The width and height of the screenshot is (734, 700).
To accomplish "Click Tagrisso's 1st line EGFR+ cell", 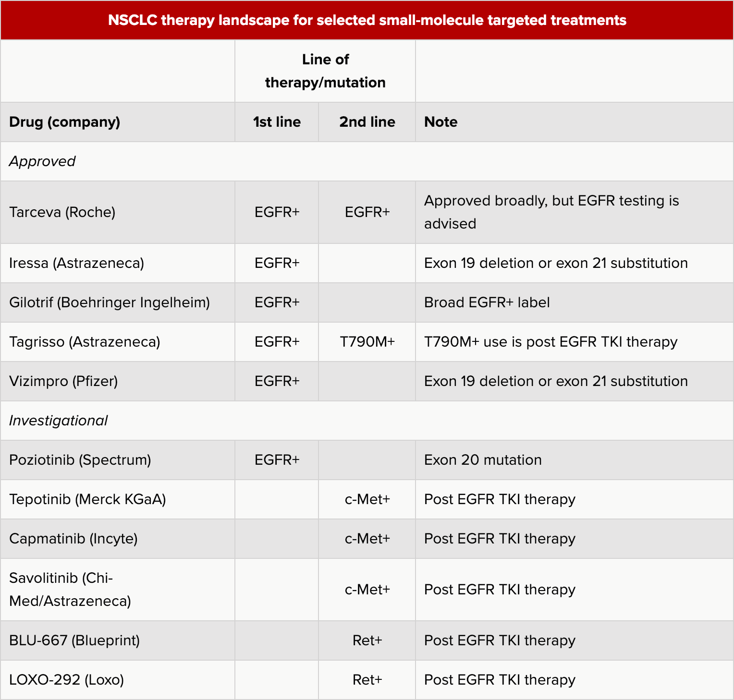I will (x=277, y=342).
